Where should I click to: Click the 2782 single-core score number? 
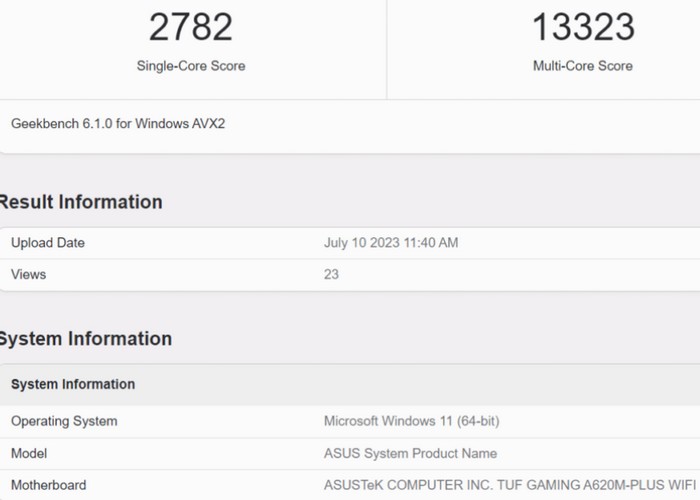(x=190, y=27)
